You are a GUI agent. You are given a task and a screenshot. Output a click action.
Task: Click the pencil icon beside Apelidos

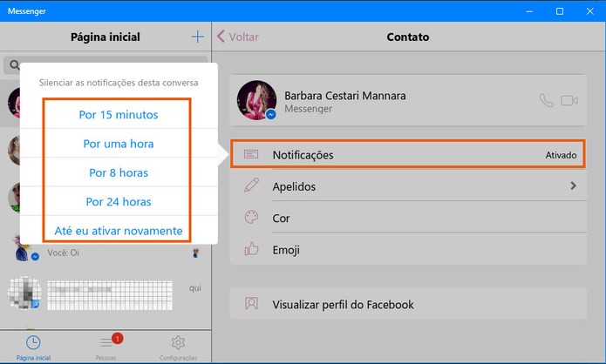coord(251,185)
